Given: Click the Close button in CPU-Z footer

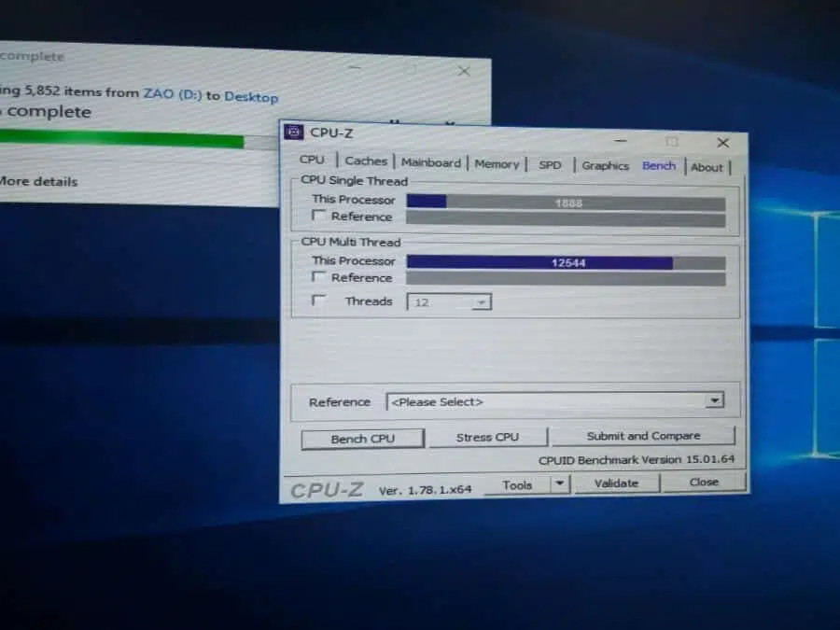Looking at the screenshot, I should [704, 483].
